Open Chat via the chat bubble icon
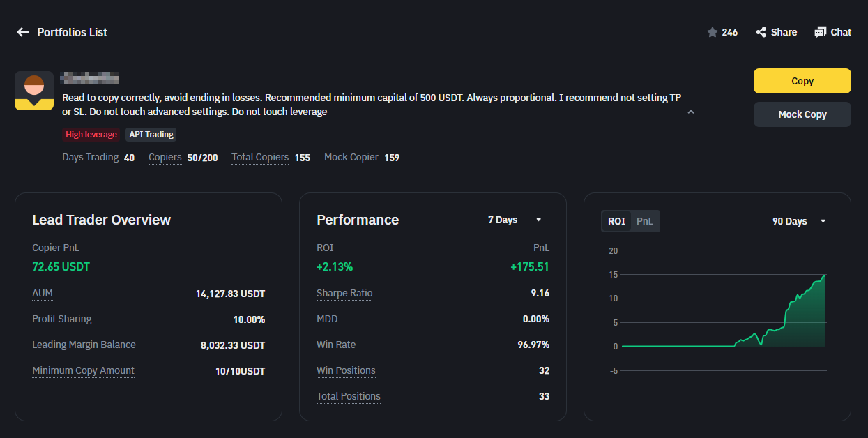The height and width of the screenshot is (438, 868). [x=820, y=32]
